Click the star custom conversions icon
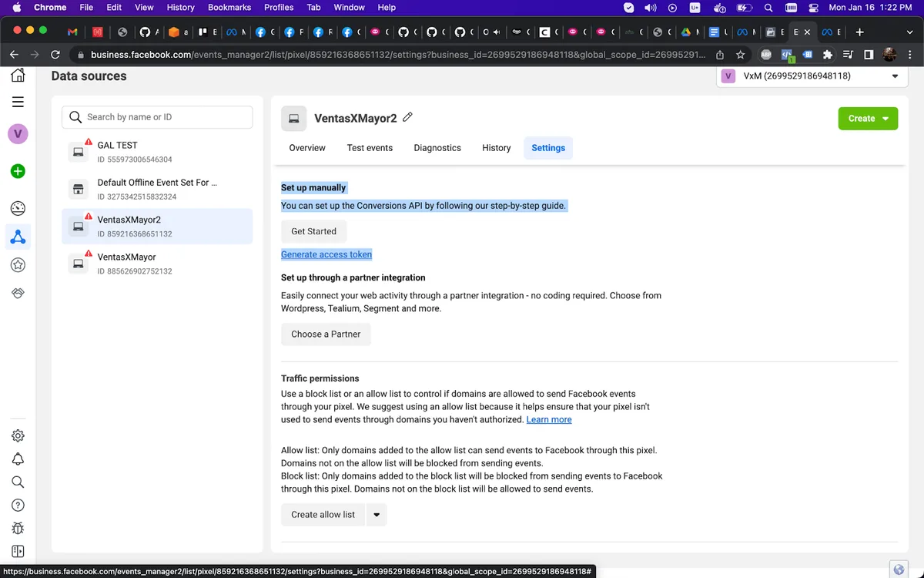 click(x=18, y=265)
